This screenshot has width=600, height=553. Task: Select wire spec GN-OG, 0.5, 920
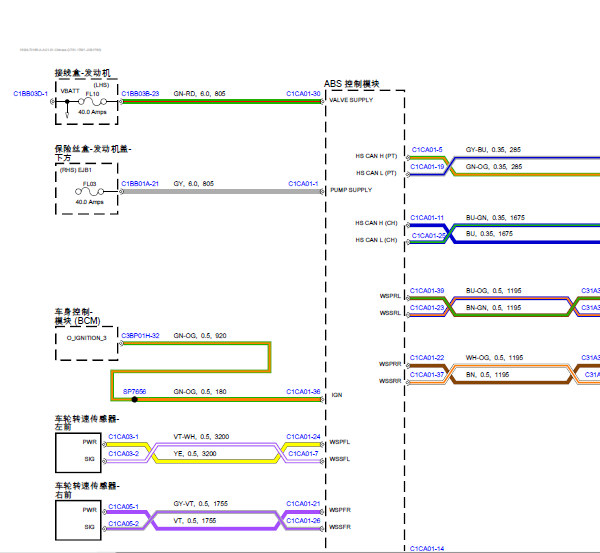(x=200, y=336)
